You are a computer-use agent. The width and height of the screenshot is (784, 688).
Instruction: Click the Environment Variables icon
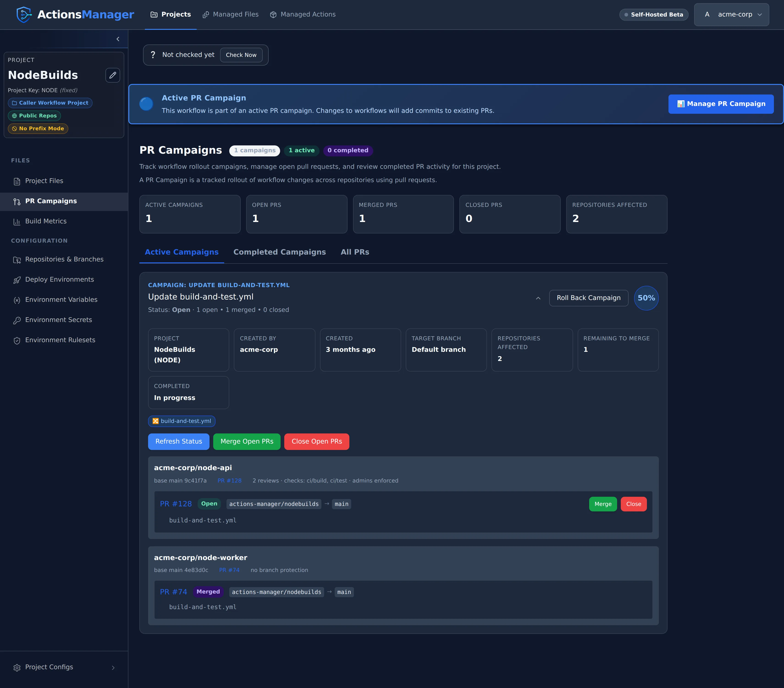pos(17,300)
